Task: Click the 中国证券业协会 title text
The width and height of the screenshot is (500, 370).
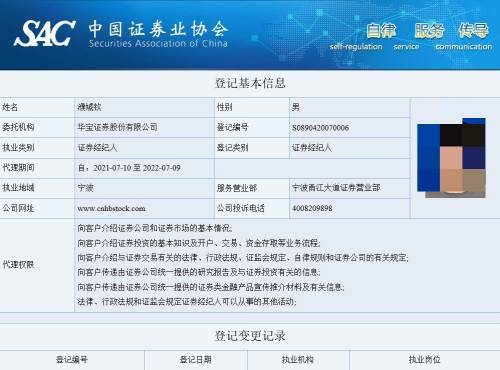Action: 158,28
